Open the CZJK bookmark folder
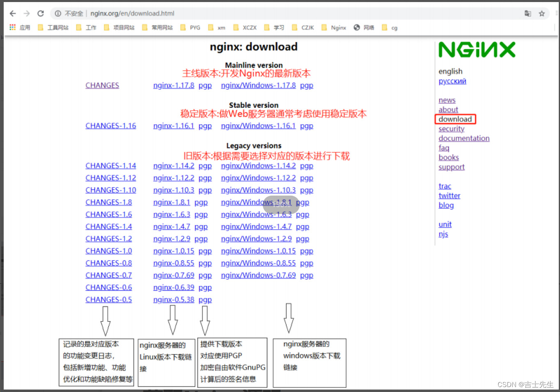The height and width of the screenshot is (392, 560). click(x=303, y=27)
